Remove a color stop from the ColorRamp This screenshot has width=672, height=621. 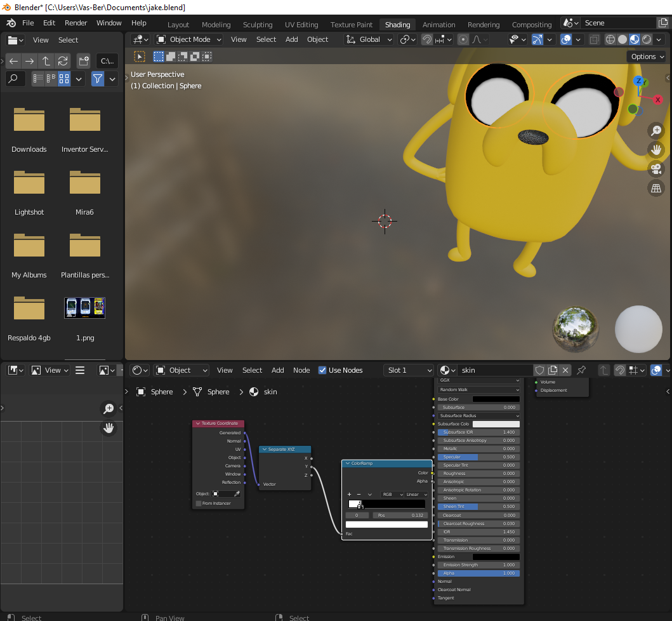pyautogui.click(x=359, y=495)
